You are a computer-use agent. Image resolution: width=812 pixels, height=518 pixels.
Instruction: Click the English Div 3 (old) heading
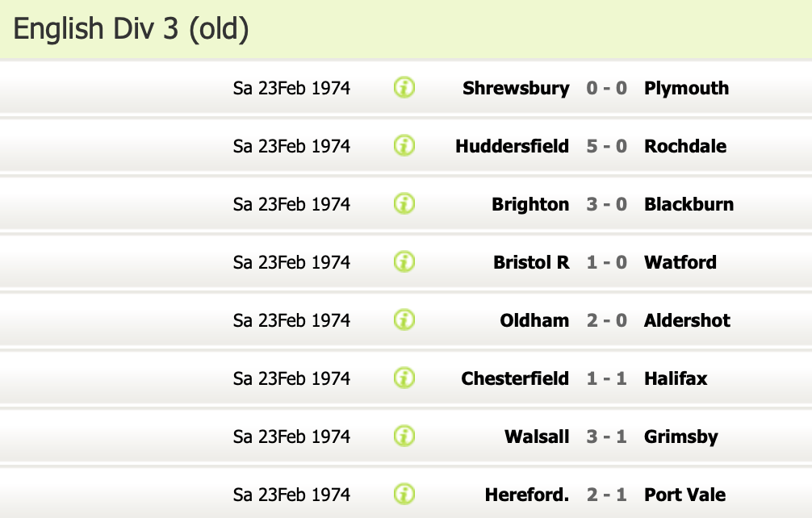point(132,29)
